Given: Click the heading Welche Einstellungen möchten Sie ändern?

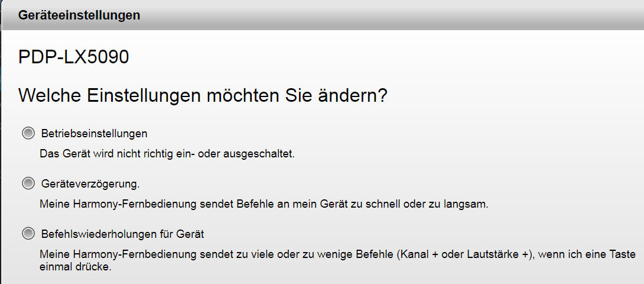Looking at the screenshot, I should pyautogui.click(x=203, y=95).
